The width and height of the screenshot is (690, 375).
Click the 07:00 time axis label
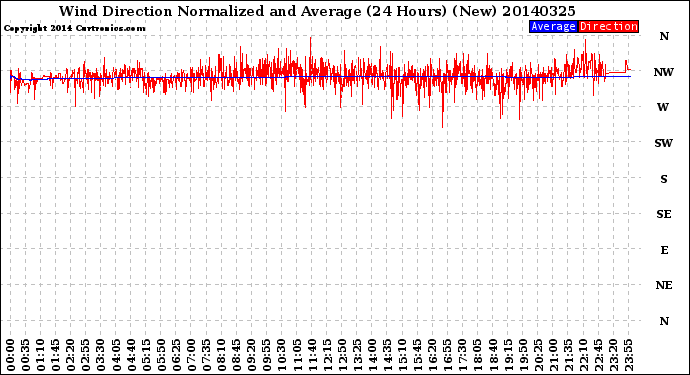pos(192,355)
